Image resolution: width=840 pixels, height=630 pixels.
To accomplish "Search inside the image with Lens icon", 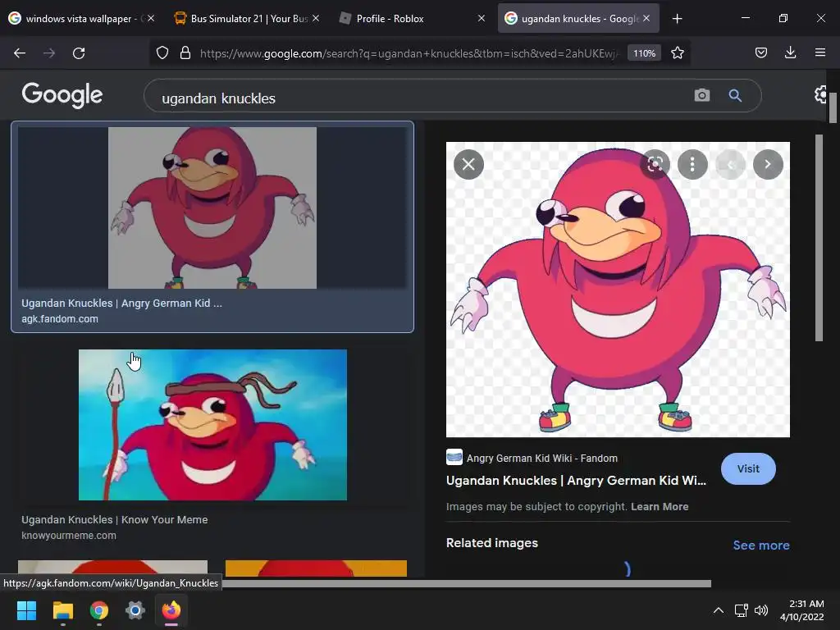I will point(655,164).
